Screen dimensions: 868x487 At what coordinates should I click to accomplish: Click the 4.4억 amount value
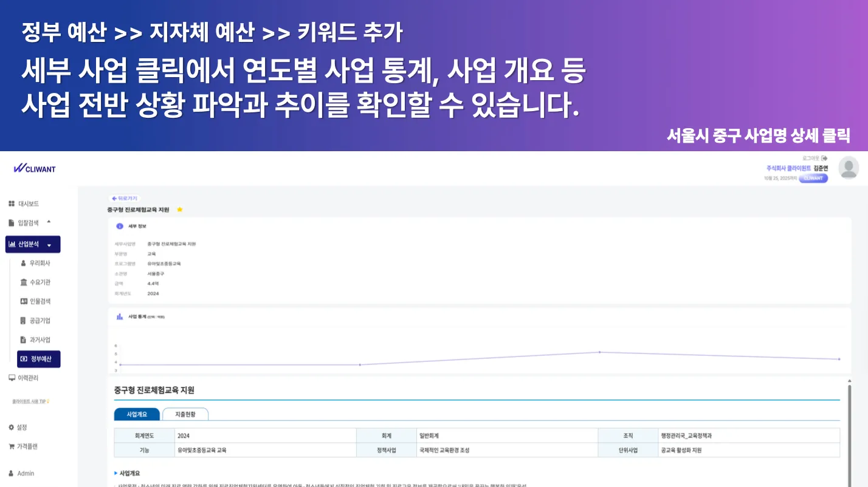(153, 284)
